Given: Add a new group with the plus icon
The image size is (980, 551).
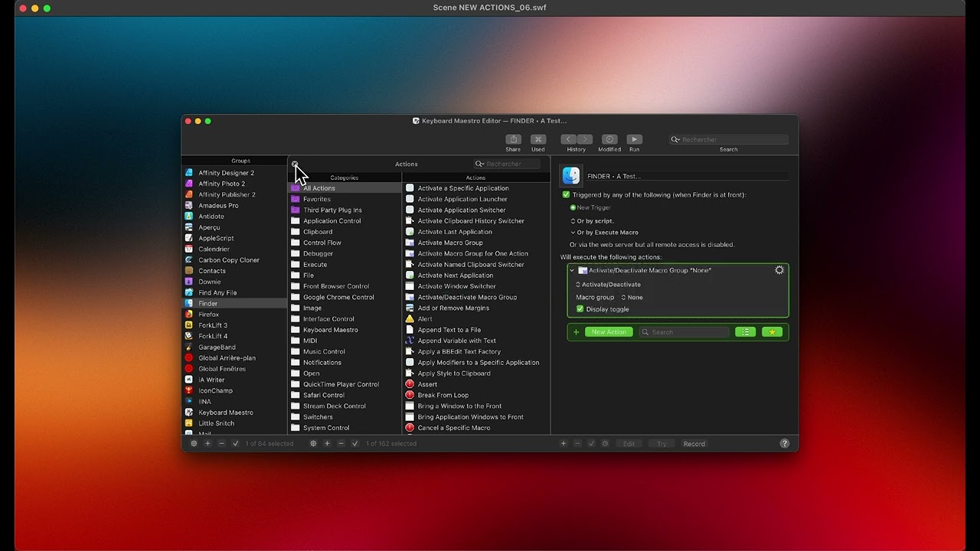Looking at the screenshot, I should point(207,444).
